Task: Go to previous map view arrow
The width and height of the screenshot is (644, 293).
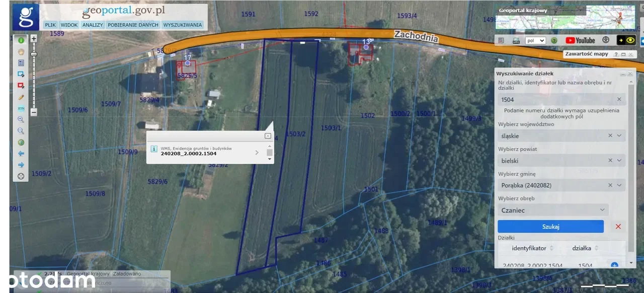Action: (x=21, y=153)
